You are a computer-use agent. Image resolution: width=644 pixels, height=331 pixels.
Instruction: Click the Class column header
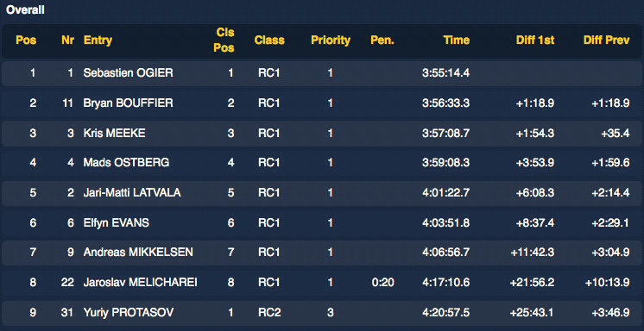pos(269,41)
